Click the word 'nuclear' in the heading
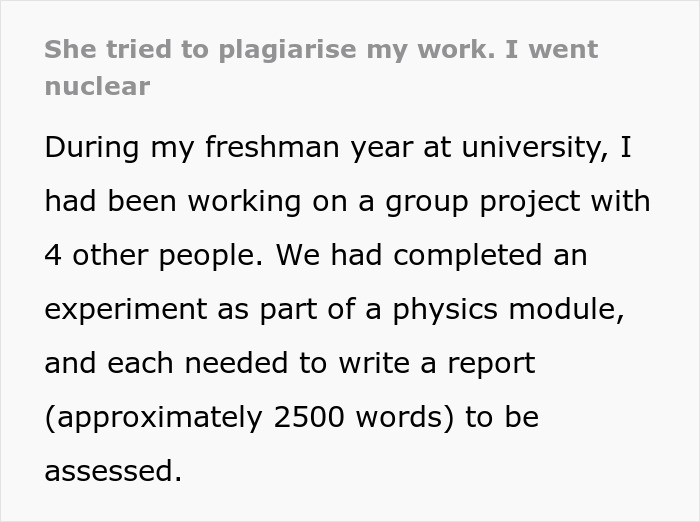 pos(97,86)
